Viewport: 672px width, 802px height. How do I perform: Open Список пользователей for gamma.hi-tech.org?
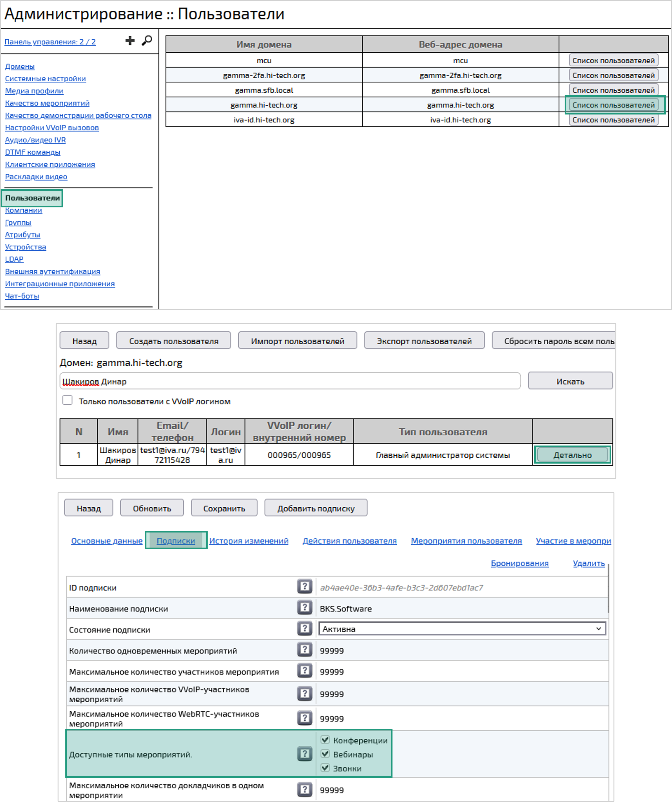click(613, 105)
